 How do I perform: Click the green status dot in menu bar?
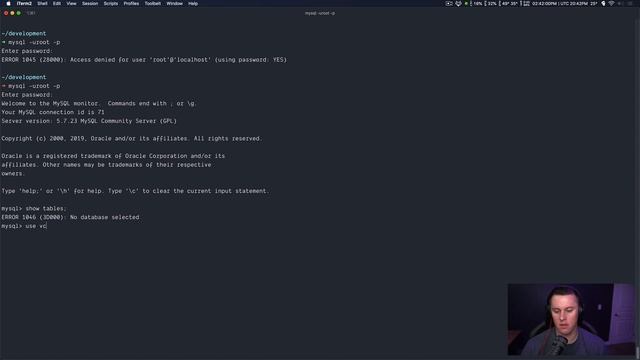pos(466,3)
